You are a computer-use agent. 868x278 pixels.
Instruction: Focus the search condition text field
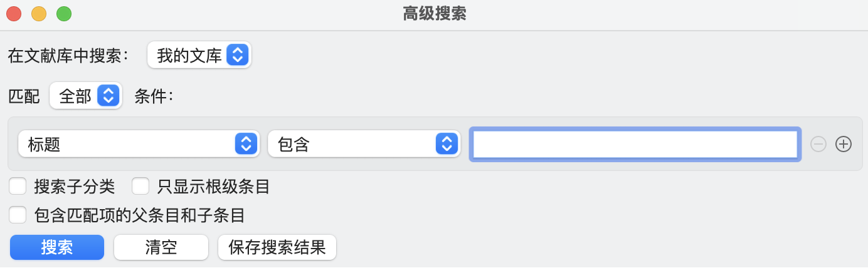pyautogui.click(x=635, y=145)
